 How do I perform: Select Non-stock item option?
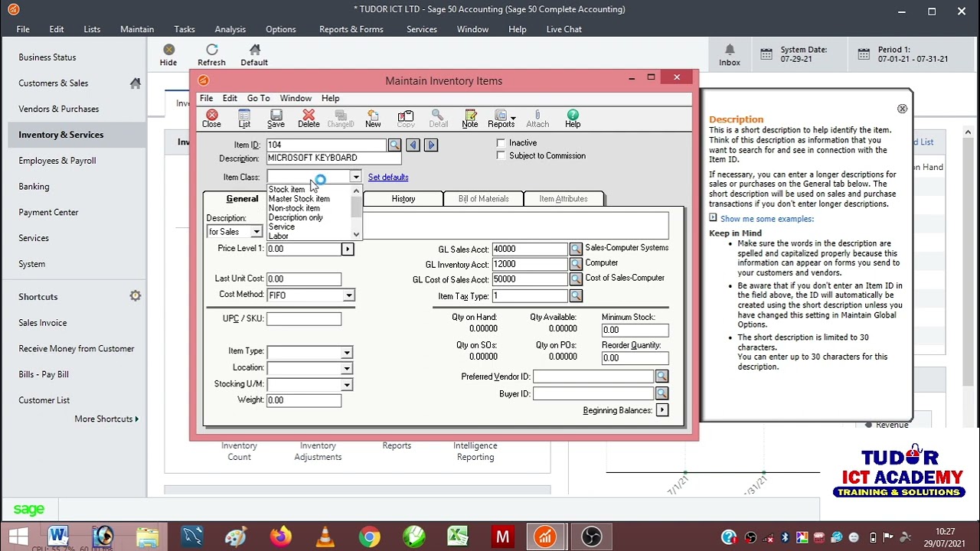coord(294,208)
